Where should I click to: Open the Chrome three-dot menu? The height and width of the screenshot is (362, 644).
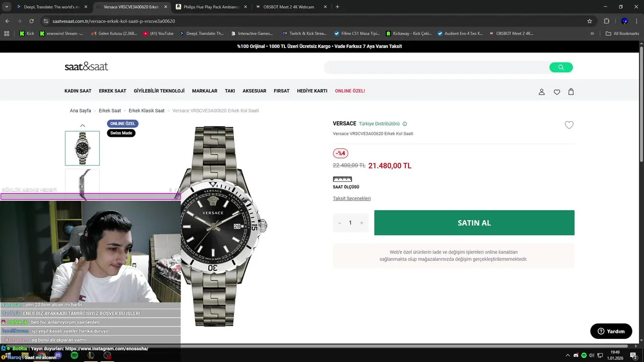pyautogui.click(x=637, y=21)
